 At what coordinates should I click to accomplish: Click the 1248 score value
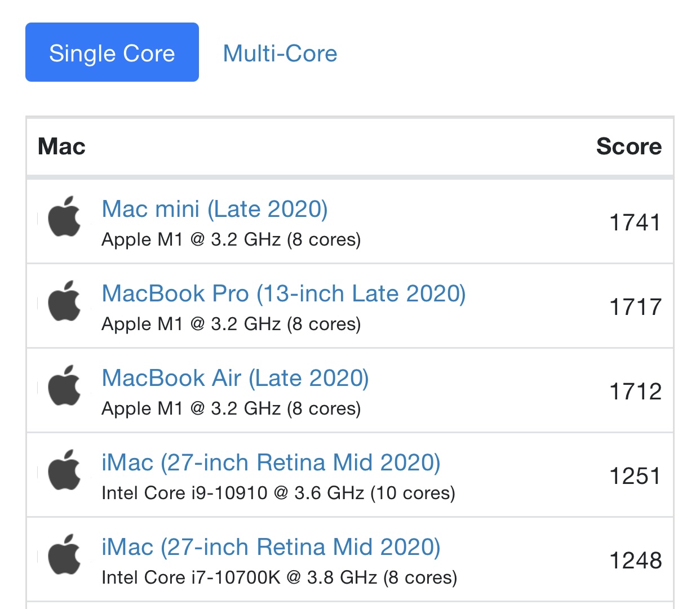pos(635,561)
